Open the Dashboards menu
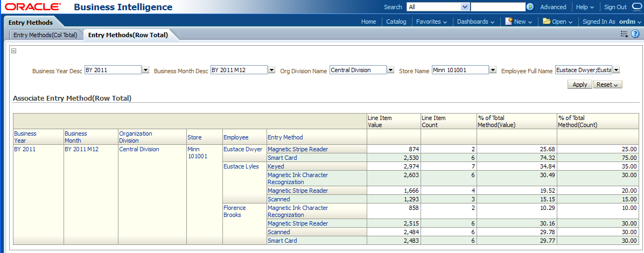The height and width of the screenshot is (253, 644). 475,22
